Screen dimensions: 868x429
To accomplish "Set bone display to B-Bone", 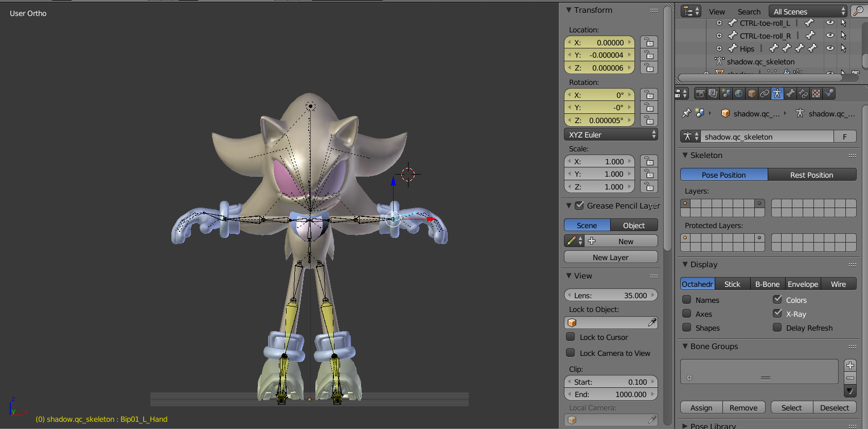I will click(767, 284).
